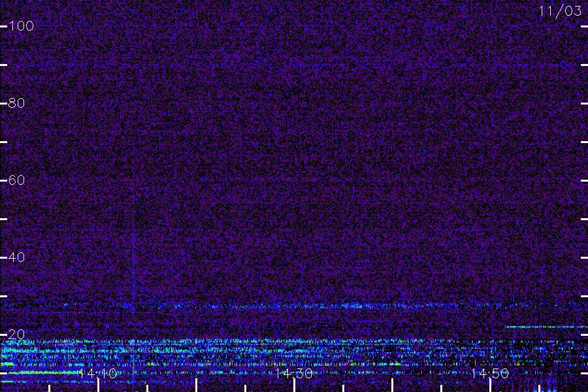Click the 40 frequency axis label
The width and height of the screenshot is (588, 392).
16,257
